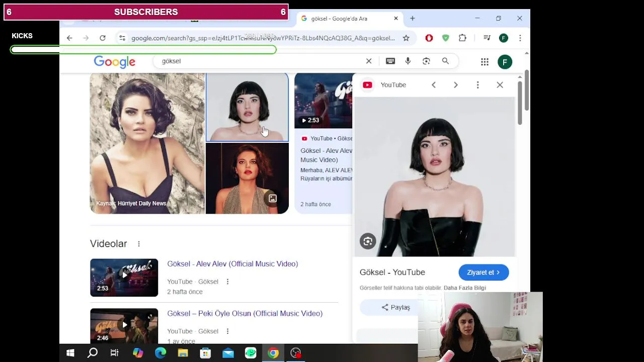Open more options in image preview panel
Screen dimensions: 644x362
tap(478, 85)
